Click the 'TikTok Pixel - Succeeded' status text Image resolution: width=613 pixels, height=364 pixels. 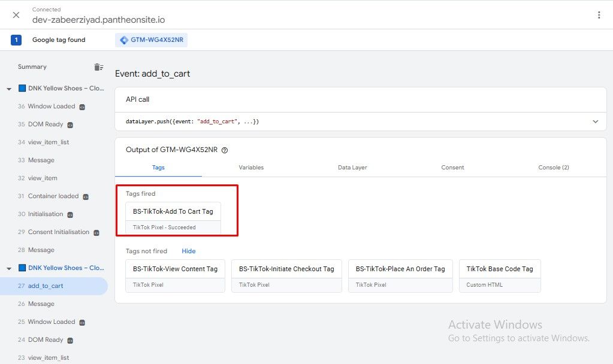164,227
